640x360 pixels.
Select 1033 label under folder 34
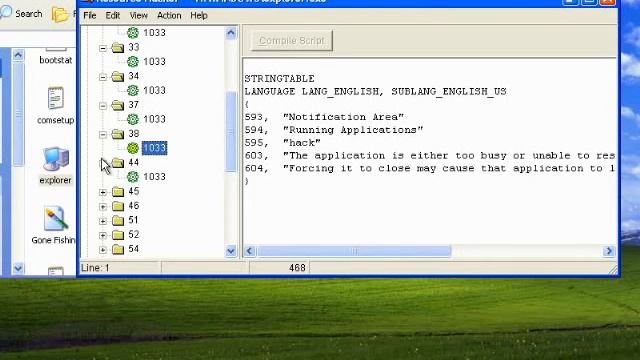click(x=154, y=90)
